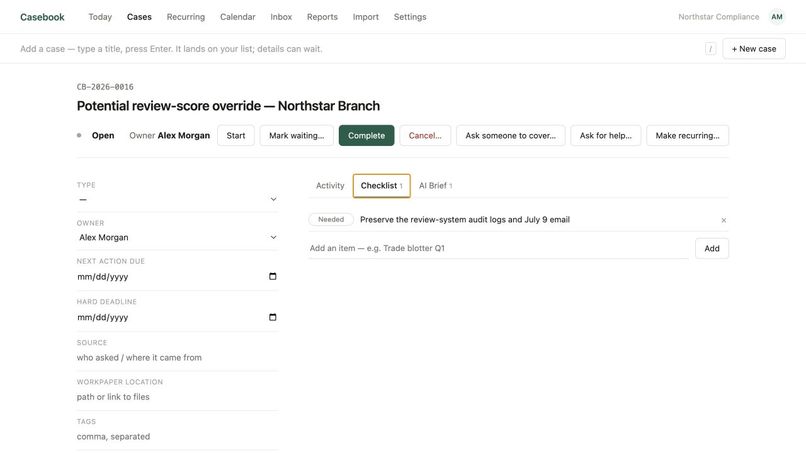Click the Cancel... button

(425, 136)
